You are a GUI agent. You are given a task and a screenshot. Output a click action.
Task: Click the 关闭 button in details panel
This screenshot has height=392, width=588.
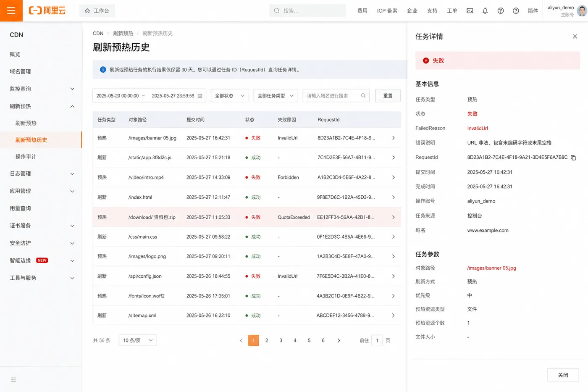point(563,375)
